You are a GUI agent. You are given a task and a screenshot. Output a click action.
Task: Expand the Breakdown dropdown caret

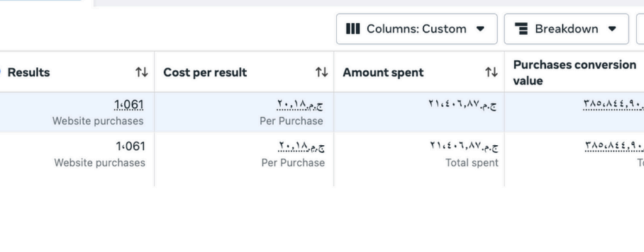click(x=611, y=29)
